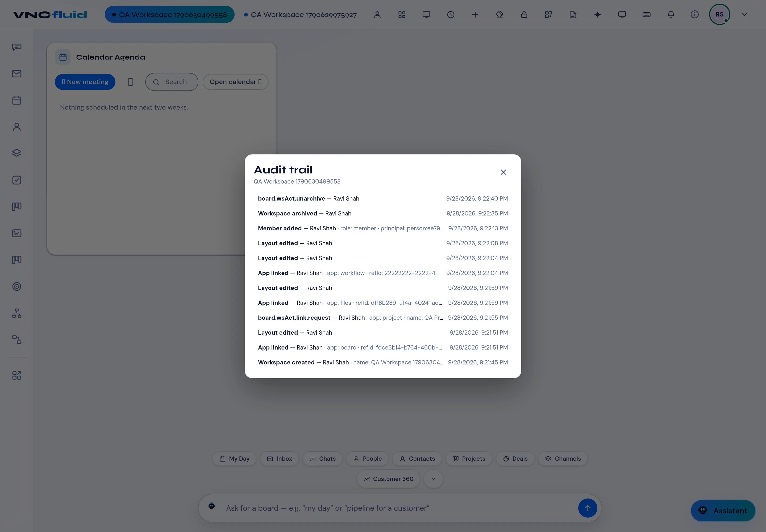Select App linked entry with app: board
This screenshot has width=766, height=532.
[383, 347]
